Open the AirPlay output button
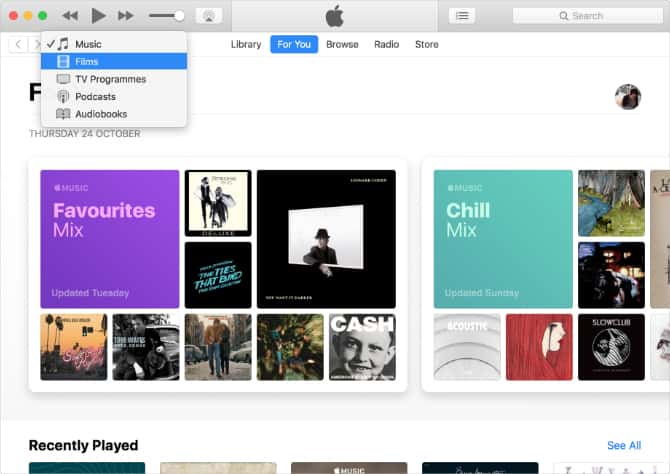This screenshot has height=474, width=670. click(x=209, y=16)
